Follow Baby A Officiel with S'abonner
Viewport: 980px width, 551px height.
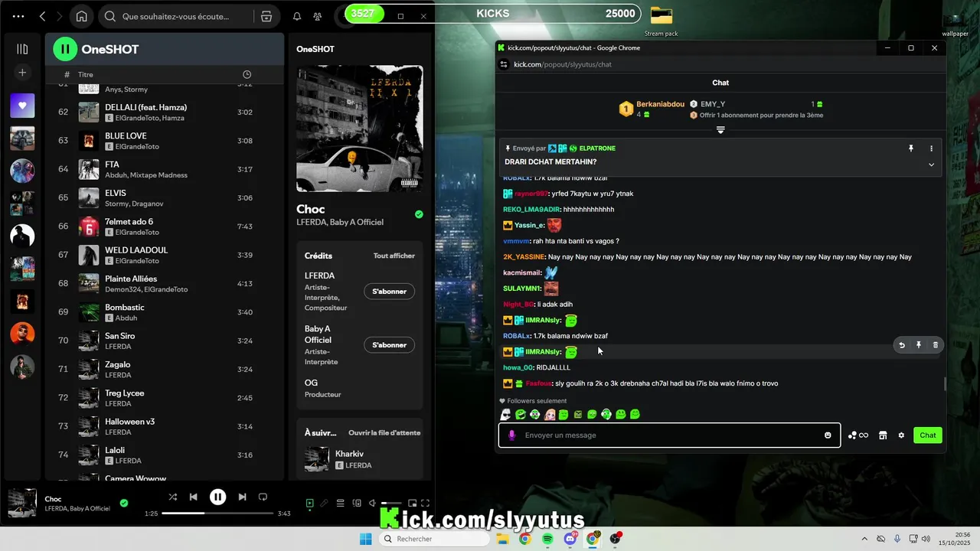389,345
